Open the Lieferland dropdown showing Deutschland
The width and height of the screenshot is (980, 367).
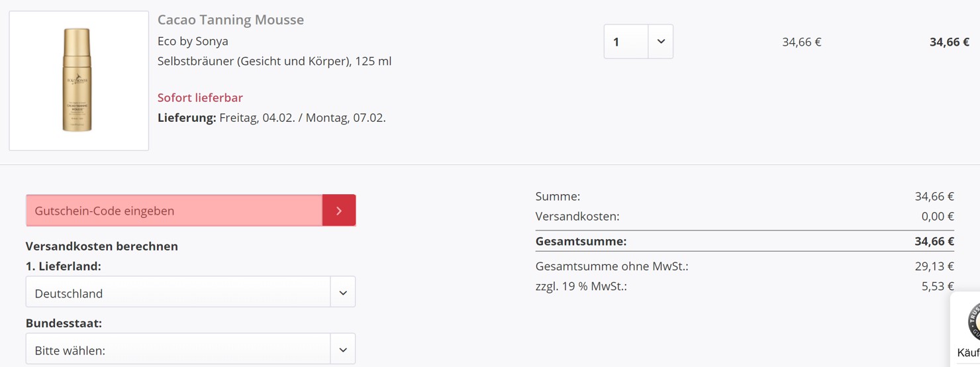click(x=191, y=292)
